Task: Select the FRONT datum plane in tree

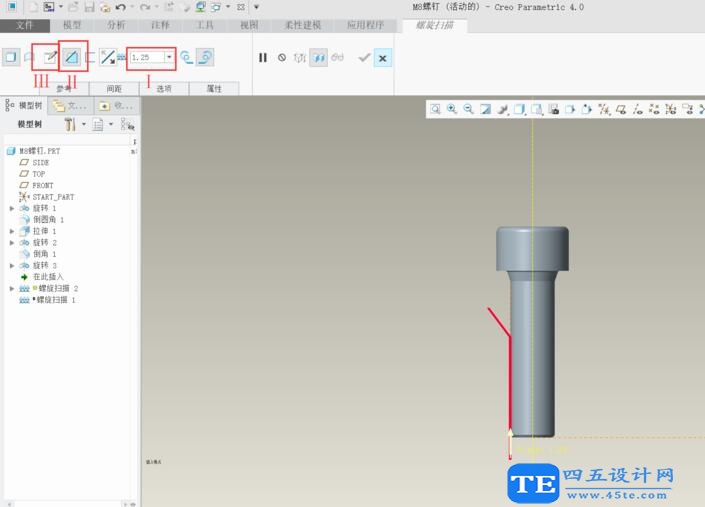Action: (42, 185)
